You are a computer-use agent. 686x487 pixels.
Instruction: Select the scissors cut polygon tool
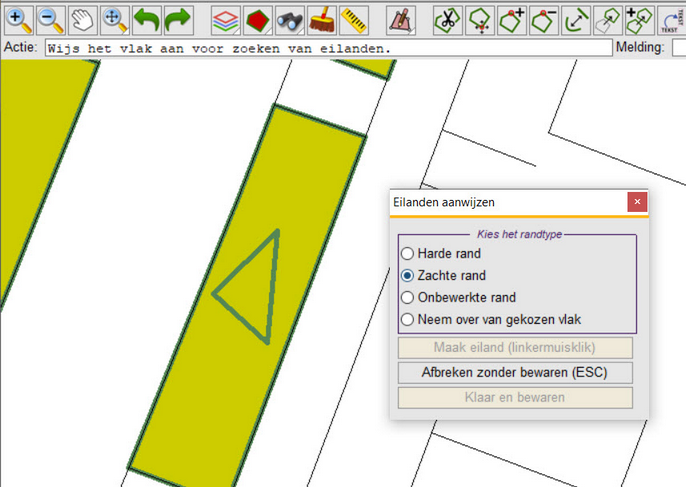coord(448,20)
